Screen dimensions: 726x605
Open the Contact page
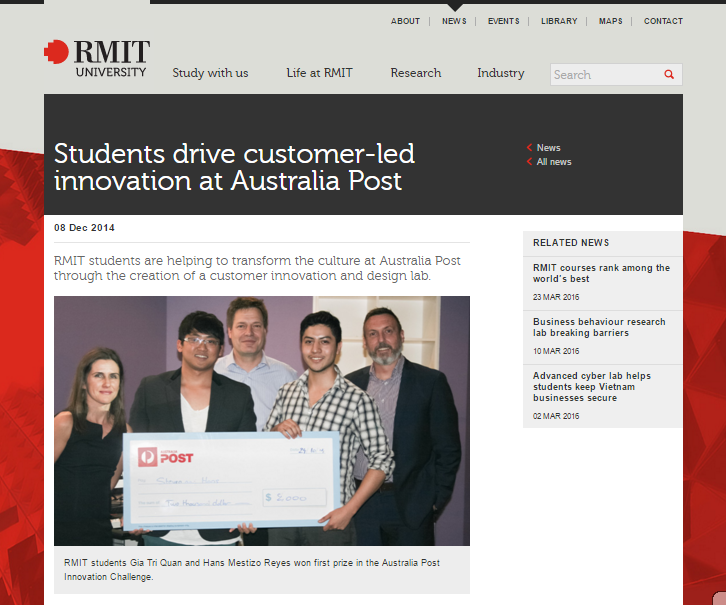(x=663, y=21)
